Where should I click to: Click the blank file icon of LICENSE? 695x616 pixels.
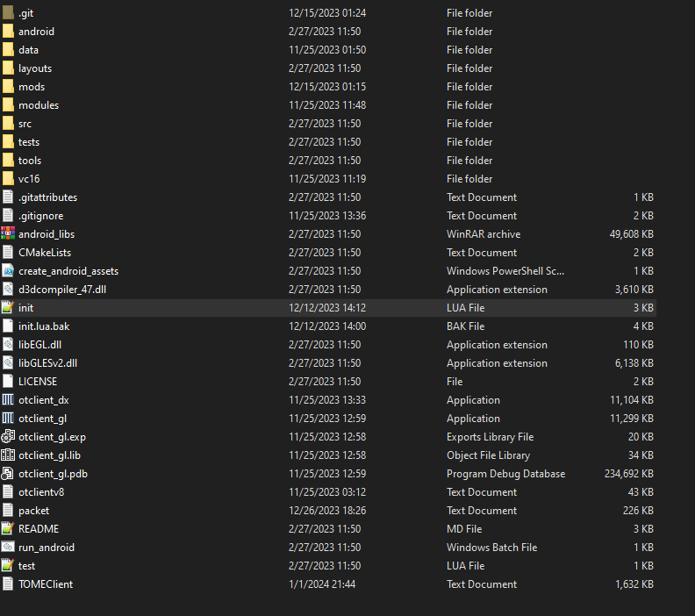pos(8,382)
